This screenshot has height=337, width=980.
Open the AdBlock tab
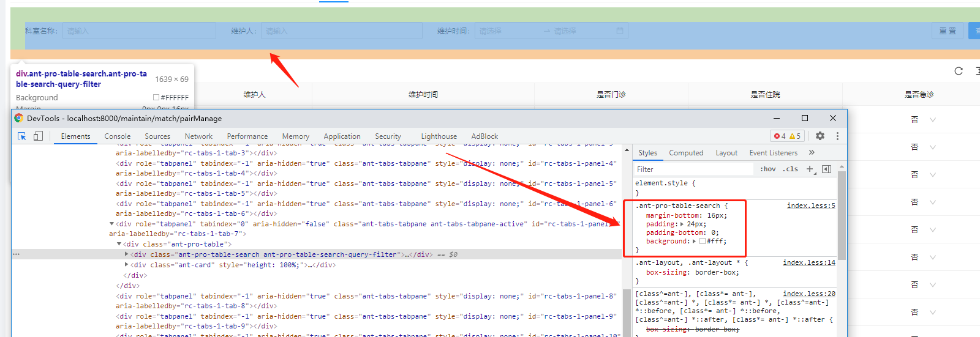point(484,136)
